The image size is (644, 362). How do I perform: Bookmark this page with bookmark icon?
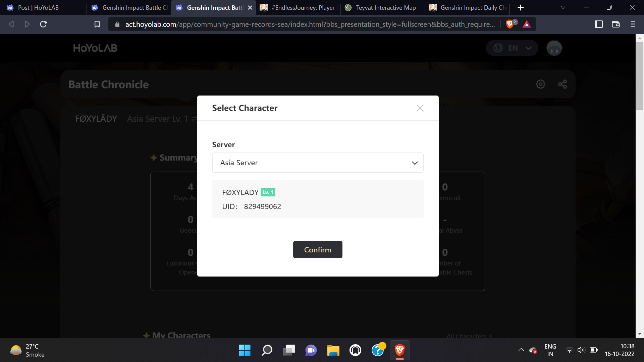[x=97, y=24]
